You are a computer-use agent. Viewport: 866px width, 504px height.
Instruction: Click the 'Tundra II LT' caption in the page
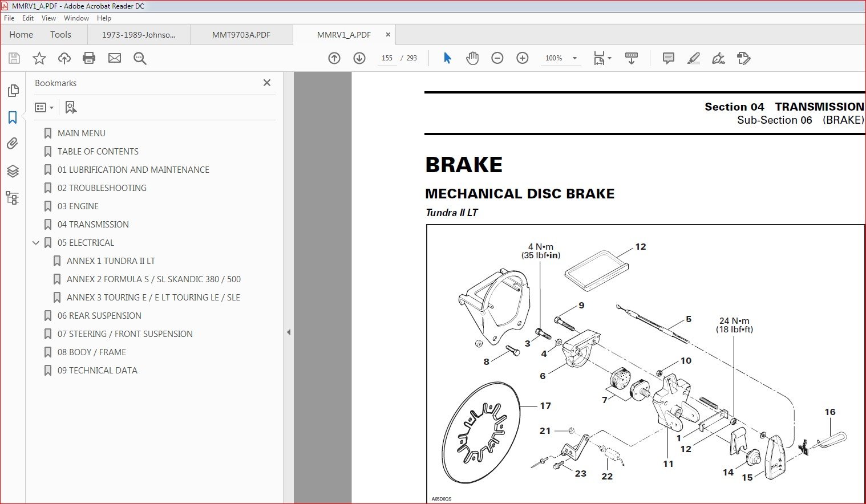(x=452, y=213)
